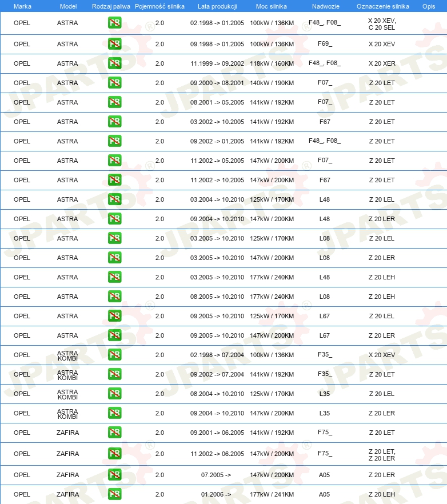Click the fuel icon in the Zafira 11.2002 -> 06.2005 row
Viewport: 447px width, 504px height.
pos(115,454)
